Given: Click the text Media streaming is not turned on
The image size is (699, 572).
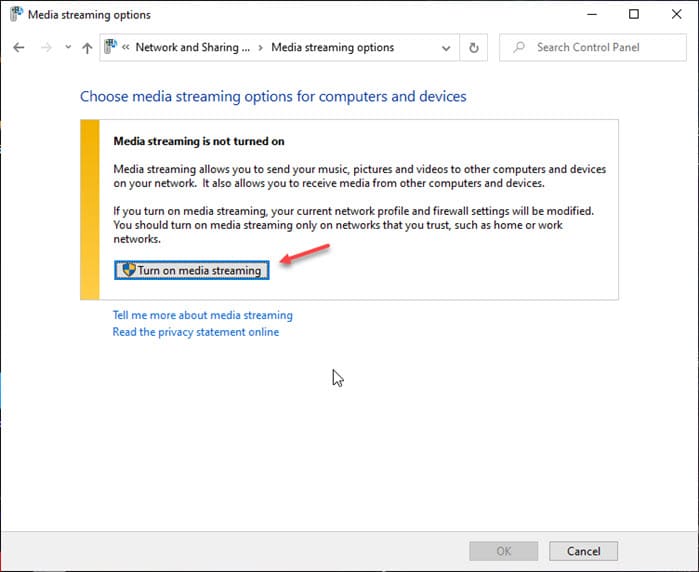Looking at the screenshot, I should point(199,141).
